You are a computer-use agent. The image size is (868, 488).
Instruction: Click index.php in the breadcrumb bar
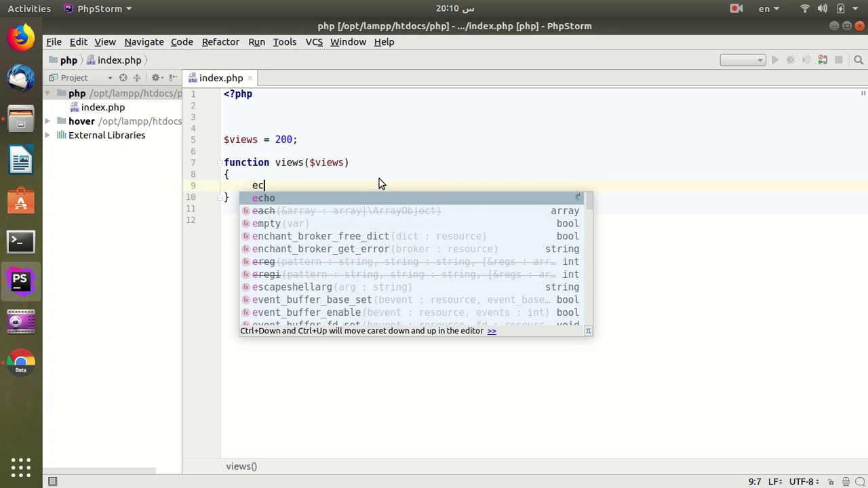pos(114,60)
